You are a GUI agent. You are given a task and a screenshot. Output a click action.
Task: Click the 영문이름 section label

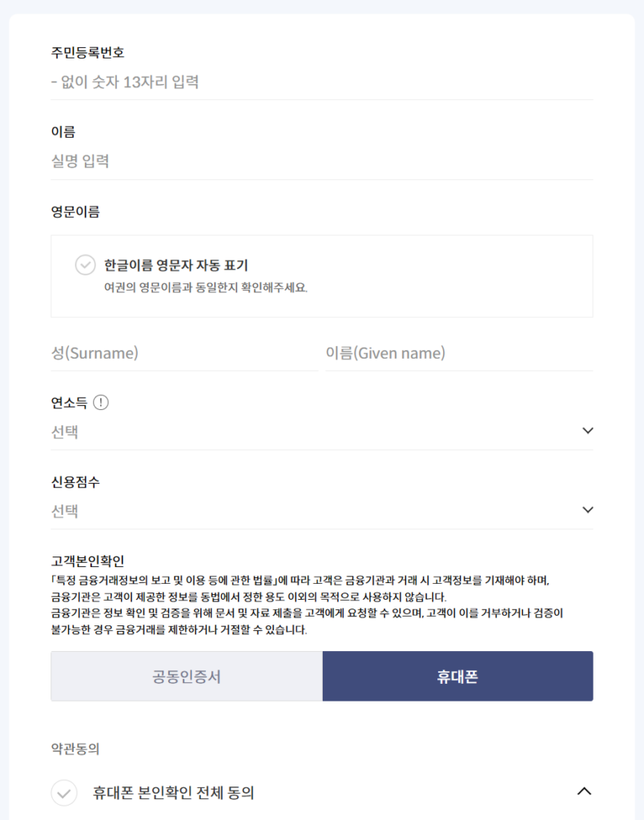(x=75, y=212)
